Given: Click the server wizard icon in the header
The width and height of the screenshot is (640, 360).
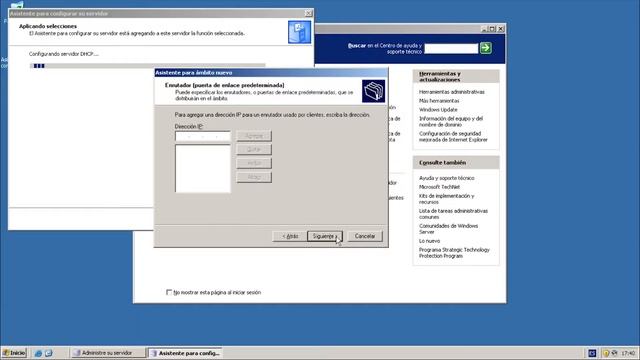Looking at the screenshot, I should (x=299, y=32).
